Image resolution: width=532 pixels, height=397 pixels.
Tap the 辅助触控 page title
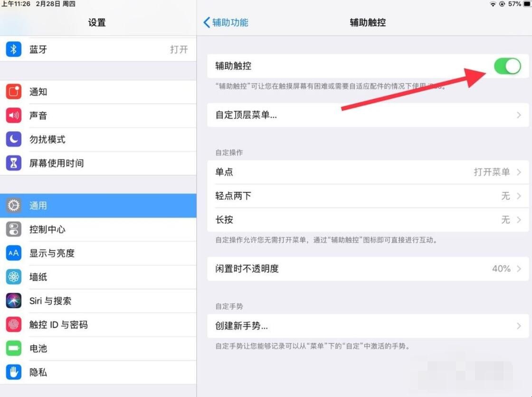click(368, 22)
